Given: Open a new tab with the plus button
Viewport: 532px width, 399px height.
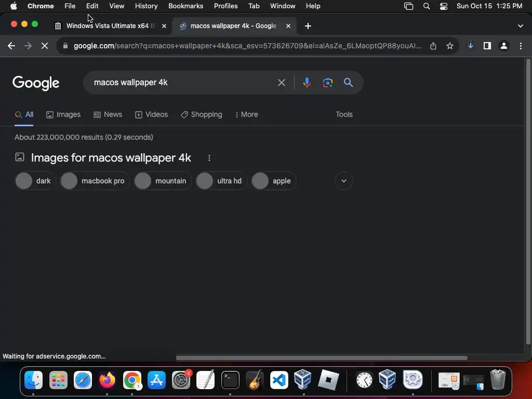Looking at the screenshot, I should coord(308,26).
